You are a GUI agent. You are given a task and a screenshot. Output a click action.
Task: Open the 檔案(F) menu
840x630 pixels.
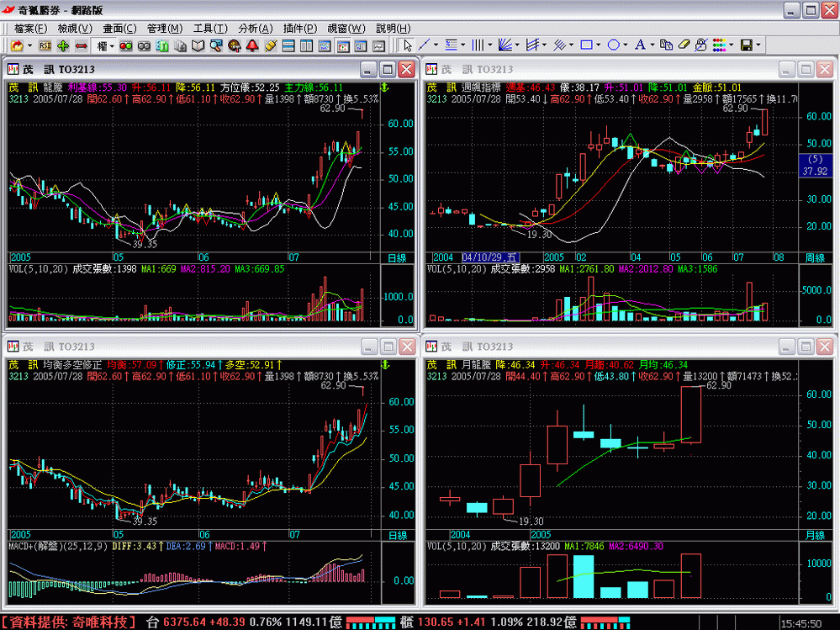[30, 29]
